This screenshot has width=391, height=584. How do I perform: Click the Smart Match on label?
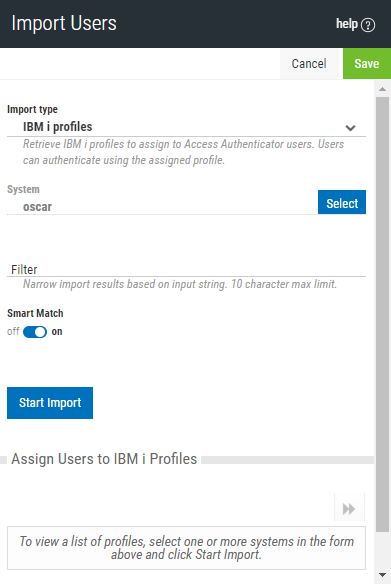(57, 331)
